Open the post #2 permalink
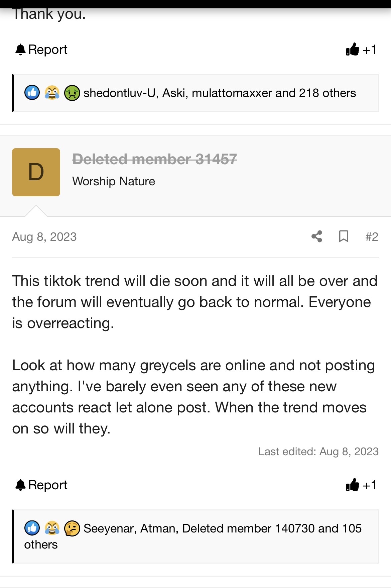This screenshot has width=391, height=588. point(372,237)
